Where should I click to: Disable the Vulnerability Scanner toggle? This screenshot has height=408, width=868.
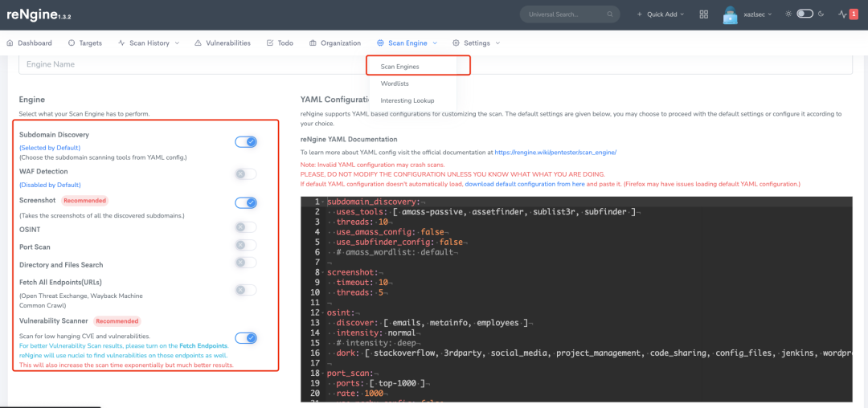click(x=246, y=338)
